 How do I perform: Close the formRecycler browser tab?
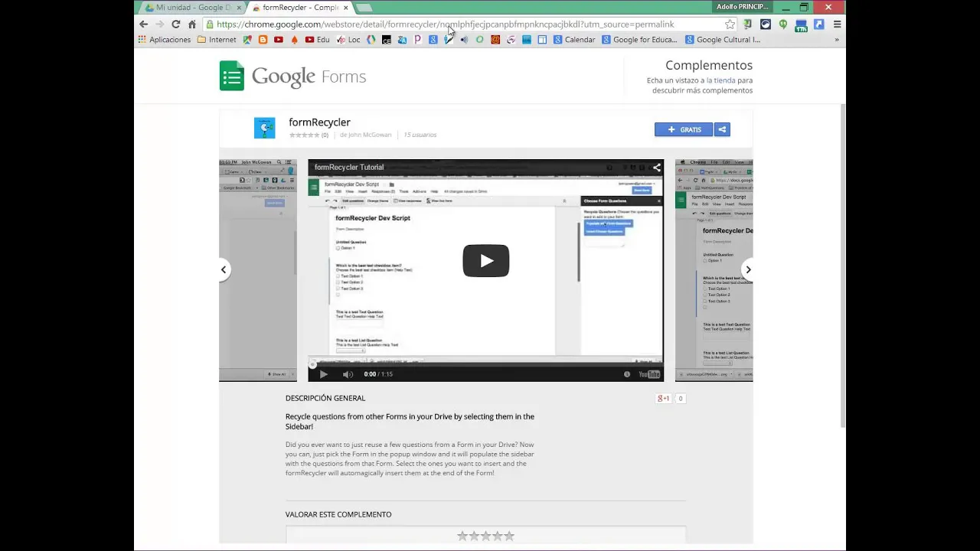[346, 8]
